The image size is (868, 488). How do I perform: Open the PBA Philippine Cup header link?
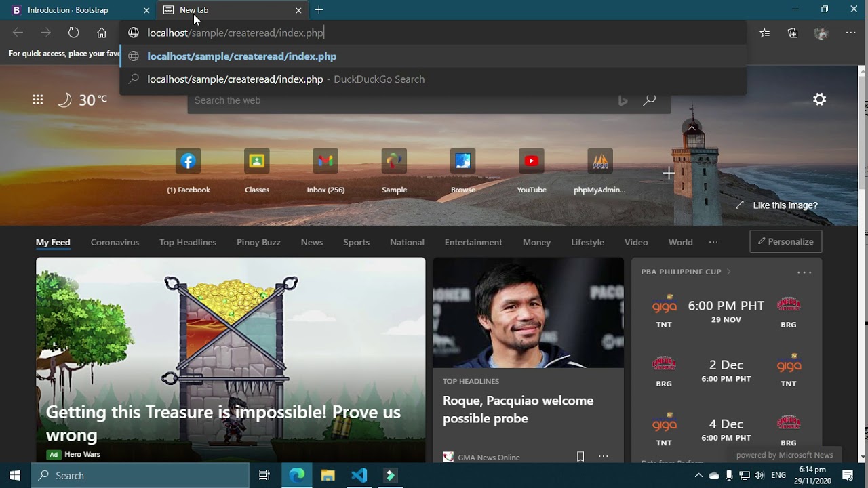point(686,272)
